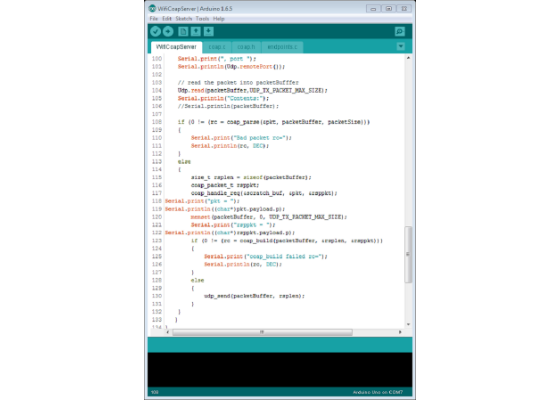Click the Verify checkmark button
The image size is (560, 400).
coord(155,31)
